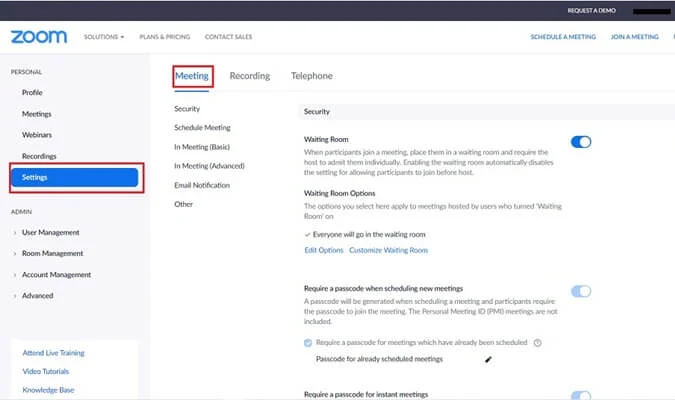Open the Solutions dropdown
Image resolution: width=675 pixels, height=400 pixels.
(x=104, y=37)
